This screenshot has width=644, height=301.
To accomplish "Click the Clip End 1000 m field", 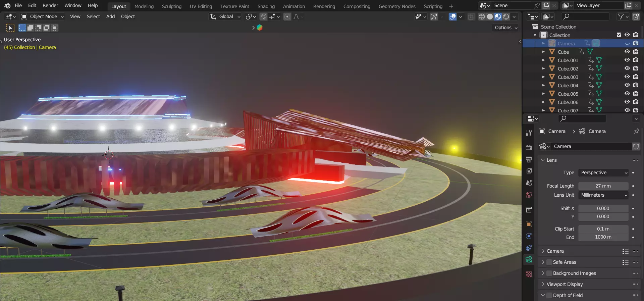I will point(603,237).
